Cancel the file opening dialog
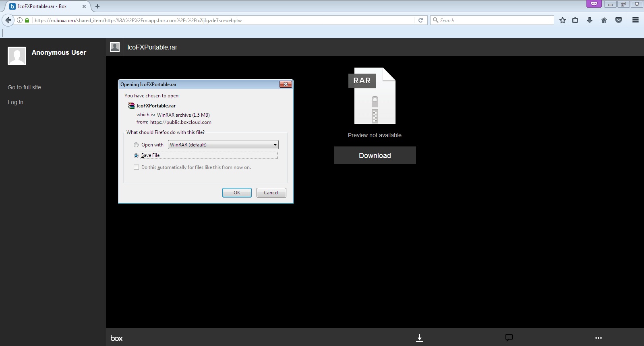Viewport: 644px width, 346px height. click(x=271, y=193)
